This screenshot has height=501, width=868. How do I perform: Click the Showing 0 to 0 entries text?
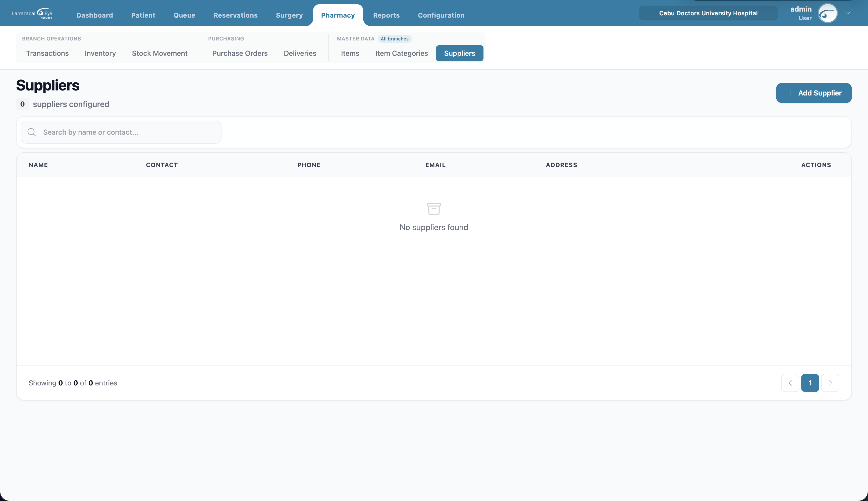pos(73,383)
